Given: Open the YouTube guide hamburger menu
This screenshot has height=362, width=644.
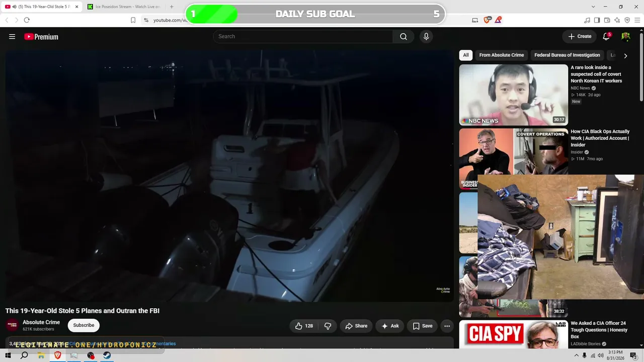Looking at the screenshot, I should [12, 37].
